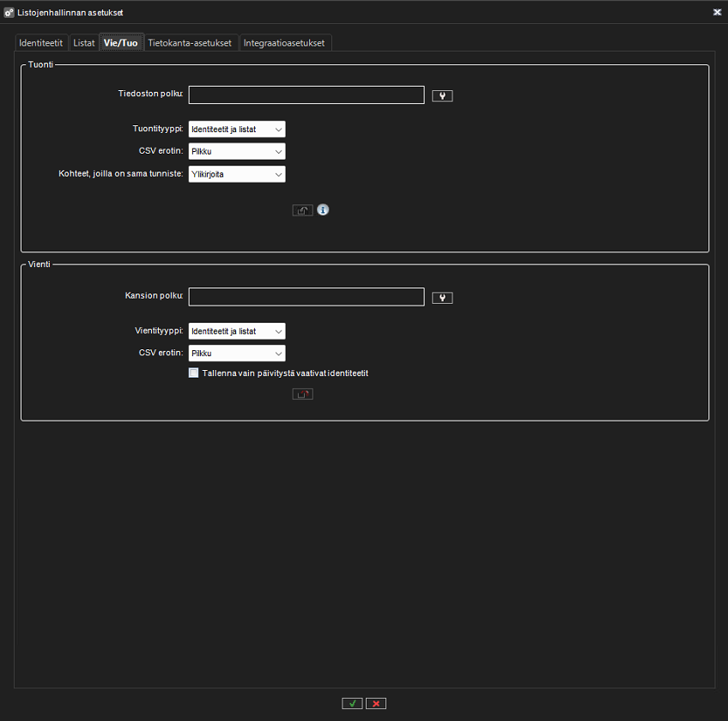This screenshot has width=728, height=721.
Task: Click the settings gear icon in title bar
Action: click(x=9, y=13)
